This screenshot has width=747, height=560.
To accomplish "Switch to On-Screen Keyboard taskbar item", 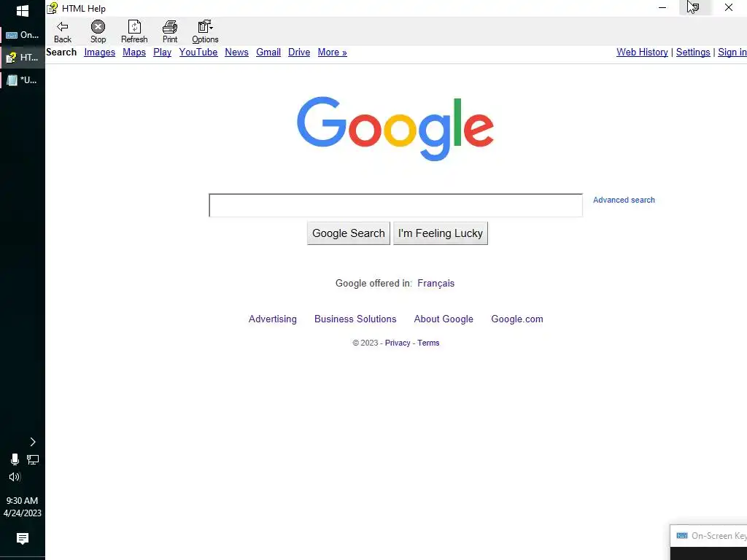I will pos(23,35).
